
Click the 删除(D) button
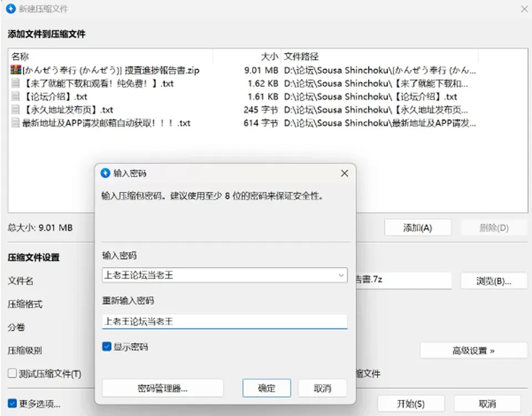494,228
